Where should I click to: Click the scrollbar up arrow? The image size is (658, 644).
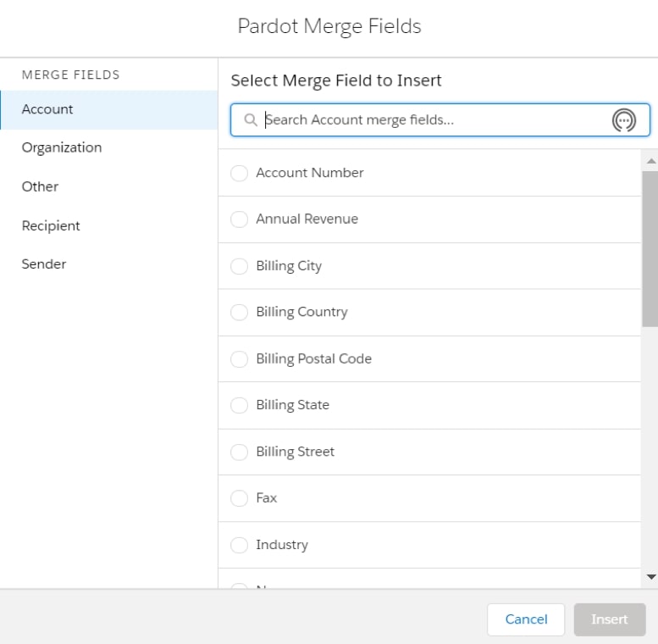[651, 161]
